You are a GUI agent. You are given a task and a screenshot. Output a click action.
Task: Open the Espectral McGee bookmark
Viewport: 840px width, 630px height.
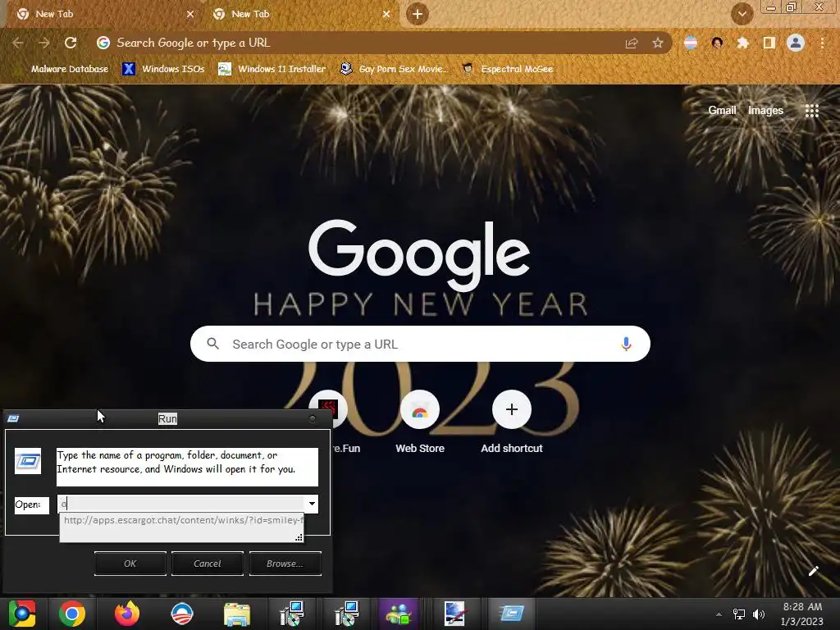[x=507, y=69]
